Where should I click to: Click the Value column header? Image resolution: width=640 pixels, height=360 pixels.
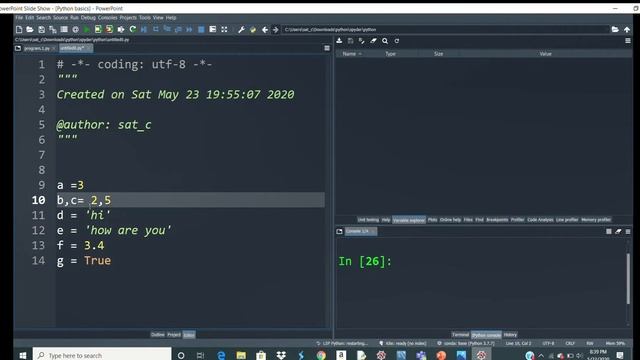pos(545,54)
